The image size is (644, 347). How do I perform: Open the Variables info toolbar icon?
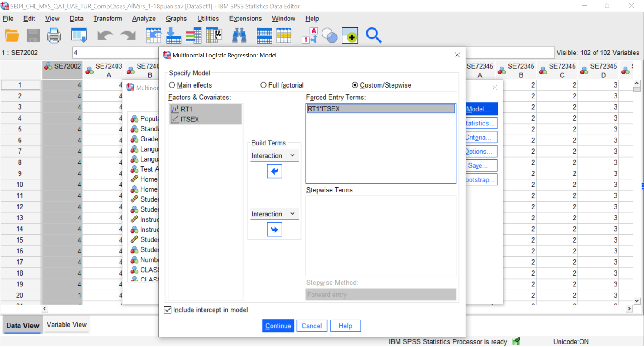click(194, 35)
